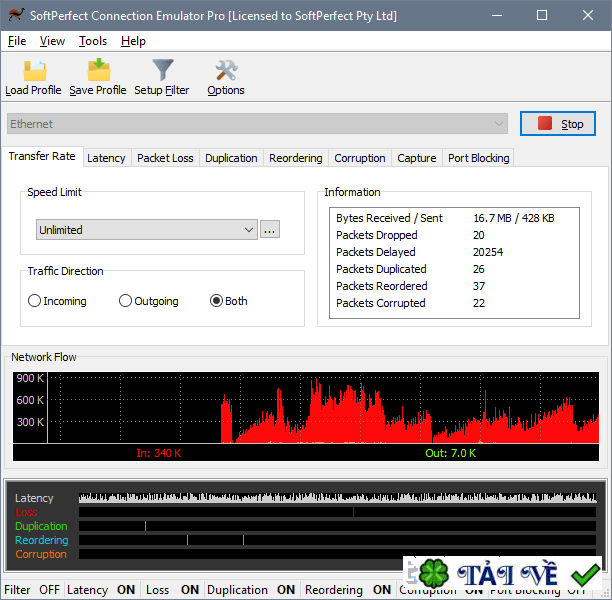This screenshot has height=600, width=612.
Task: Select the Incoming traffic direction
Action: (35, 301)
